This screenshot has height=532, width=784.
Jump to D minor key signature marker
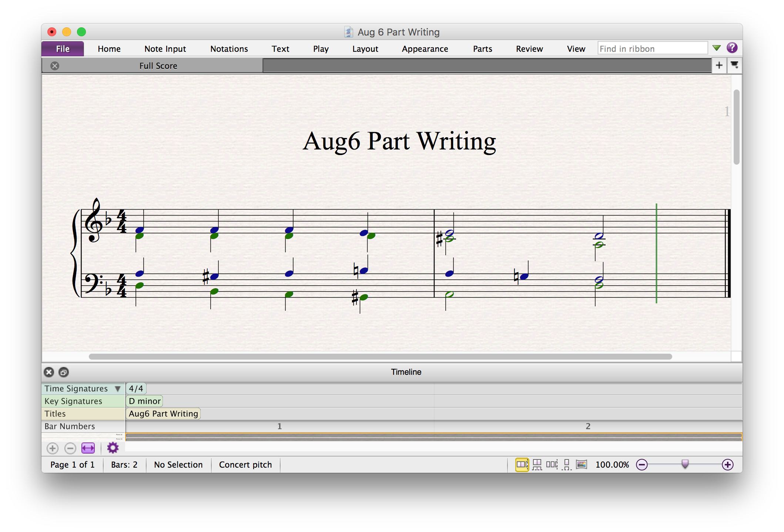point(144,401)
